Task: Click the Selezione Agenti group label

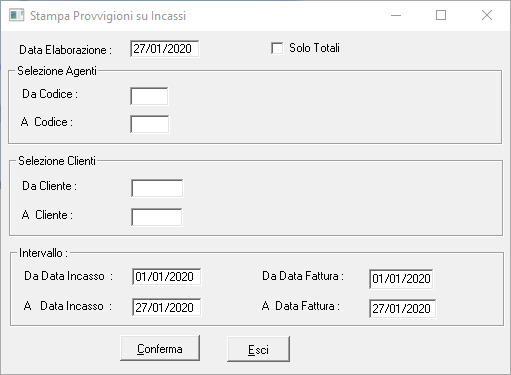Action: (x=57, y=71)
